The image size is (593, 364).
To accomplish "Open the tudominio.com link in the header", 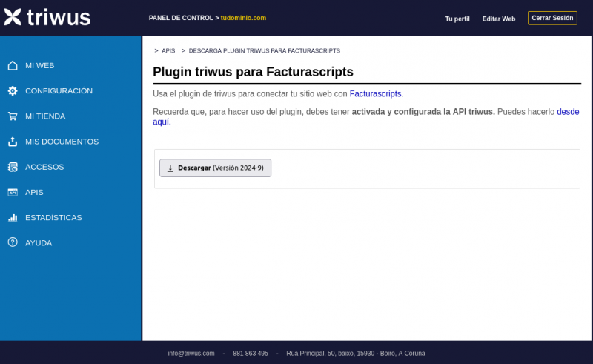I will click(243, 18).
